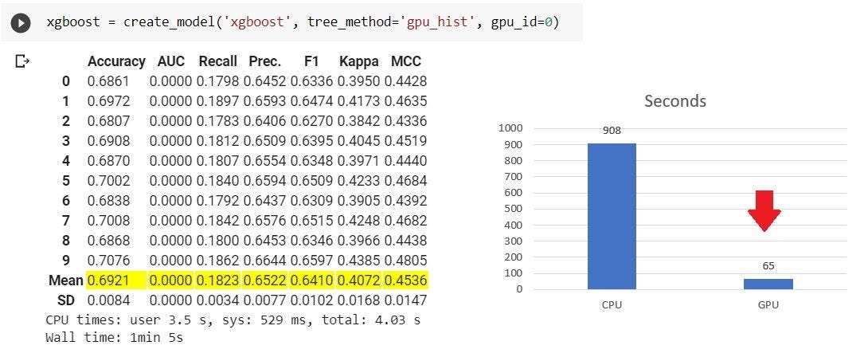Run the xgboost create_model cell
Screen dimensions: 868x357
[x=21, y=23]
